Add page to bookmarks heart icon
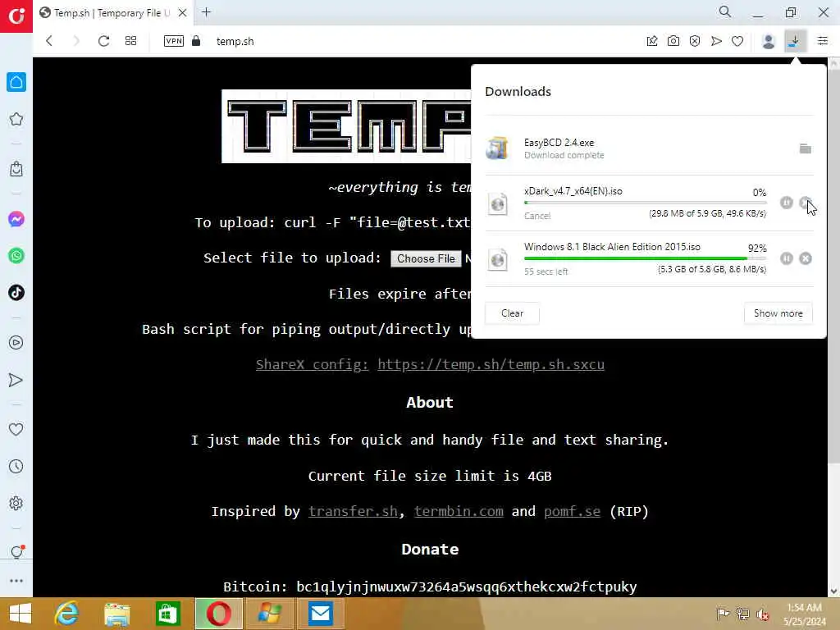 pos(737,41)
